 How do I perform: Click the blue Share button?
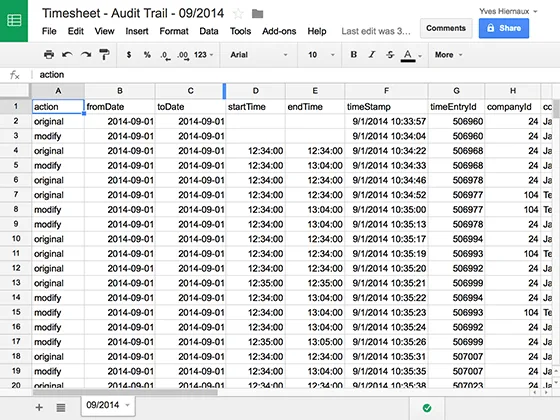pyautogui.click(x=504, y=28)
